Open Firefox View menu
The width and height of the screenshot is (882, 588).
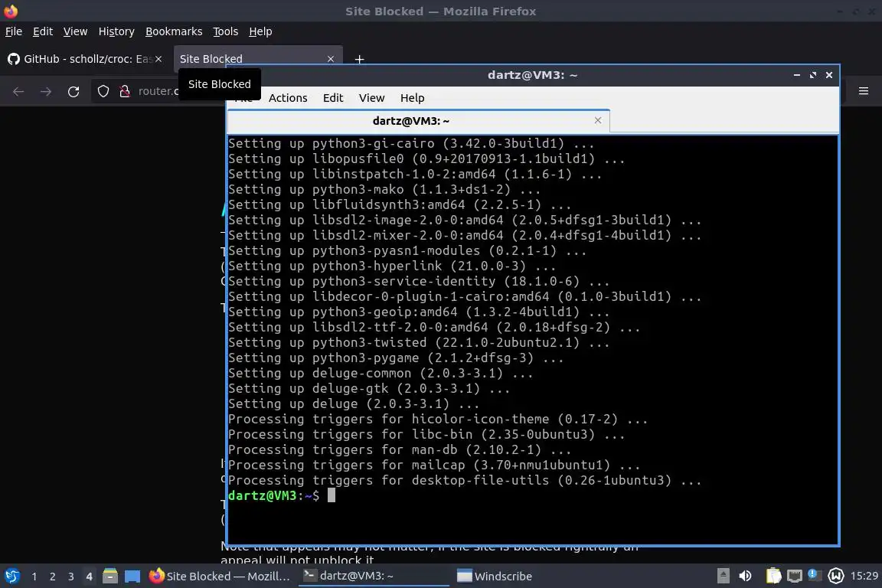pyautogui.click(x=75, y=31)
